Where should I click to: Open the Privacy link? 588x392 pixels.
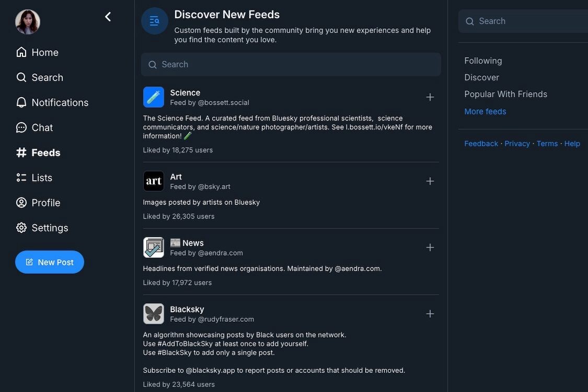click(517, 144)
